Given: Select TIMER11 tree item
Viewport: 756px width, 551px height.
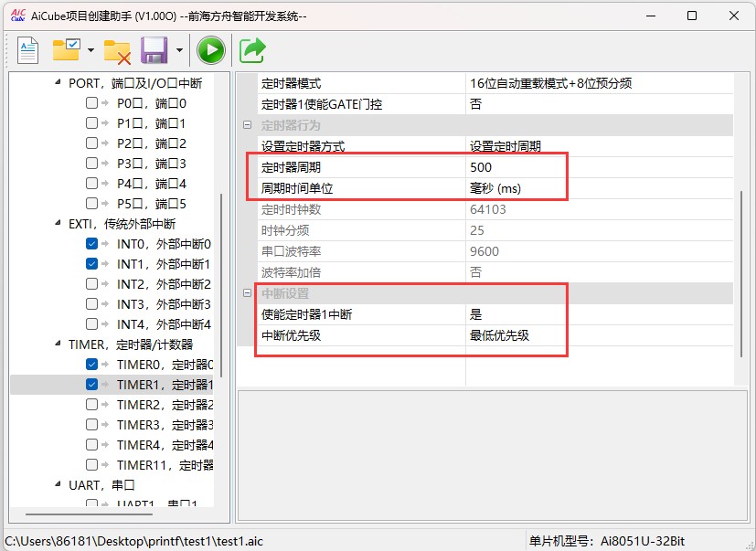Looking at the screenshot, I should [x=165, y=465].
